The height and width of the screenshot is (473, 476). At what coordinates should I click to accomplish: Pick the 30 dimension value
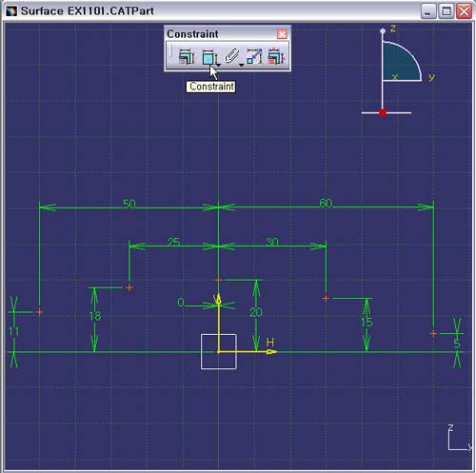(272, 242)
